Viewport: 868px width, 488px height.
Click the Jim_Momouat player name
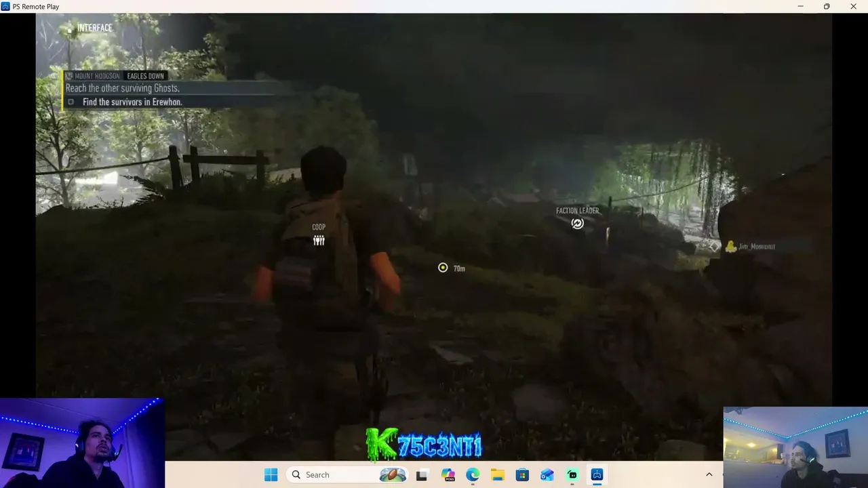[x=757, y=247]
